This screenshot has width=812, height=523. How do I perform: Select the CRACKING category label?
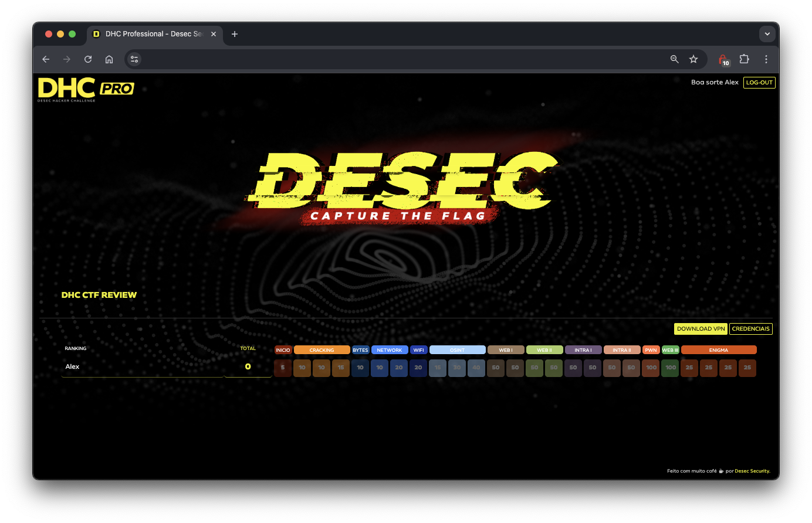(322, 350)
